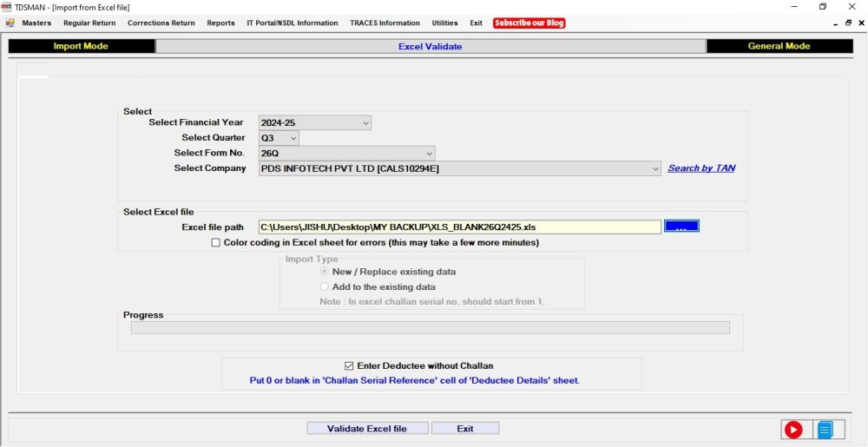This screenshot has width=868, height=447.
Task: Restore down the TDSMAN main window
Action: click(823, 7)
